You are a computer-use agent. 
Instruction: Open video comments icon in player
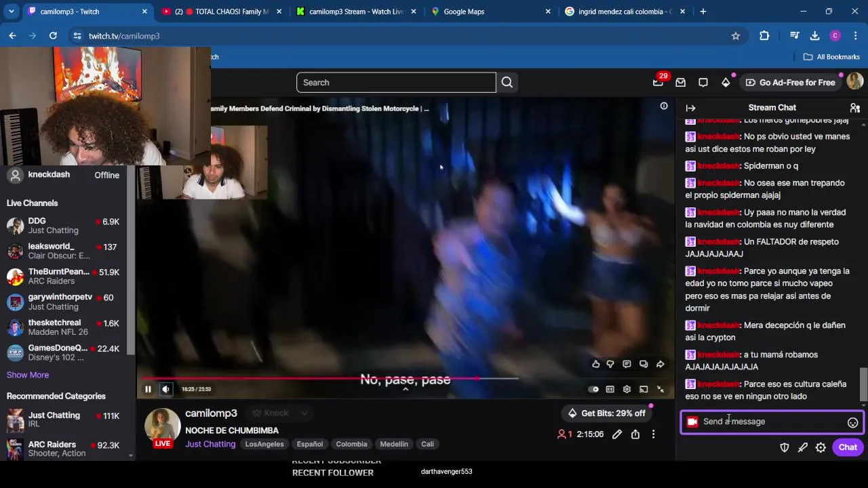(x=627, y=364)
